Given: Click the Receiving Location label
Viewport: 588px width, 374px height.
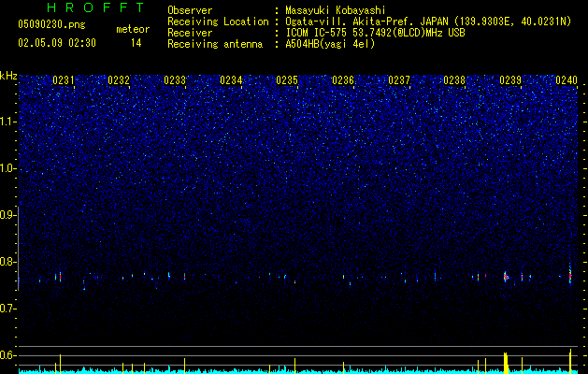Looking at the screenshot, I should click(x=218, y=22).
